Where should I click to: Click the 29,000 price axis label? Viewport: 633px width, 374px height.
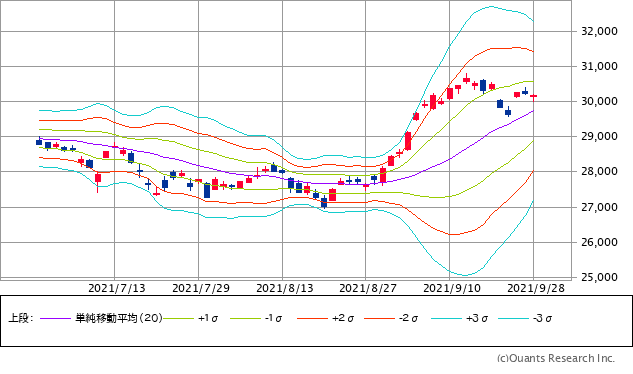[x=599, y=137]
